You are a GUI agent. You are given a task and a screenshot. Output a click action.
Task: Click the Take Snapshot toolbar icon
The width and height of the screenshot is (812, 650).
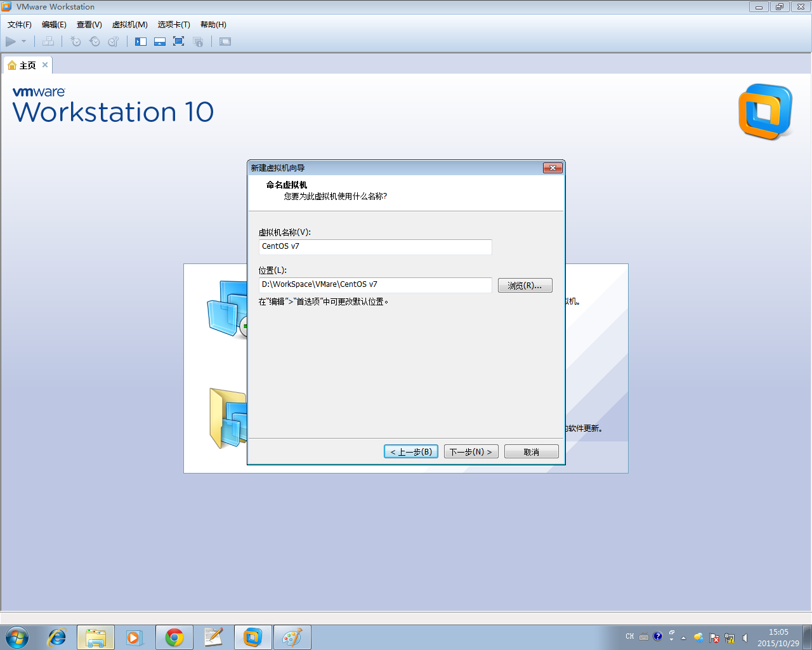[x=75, y=41]
